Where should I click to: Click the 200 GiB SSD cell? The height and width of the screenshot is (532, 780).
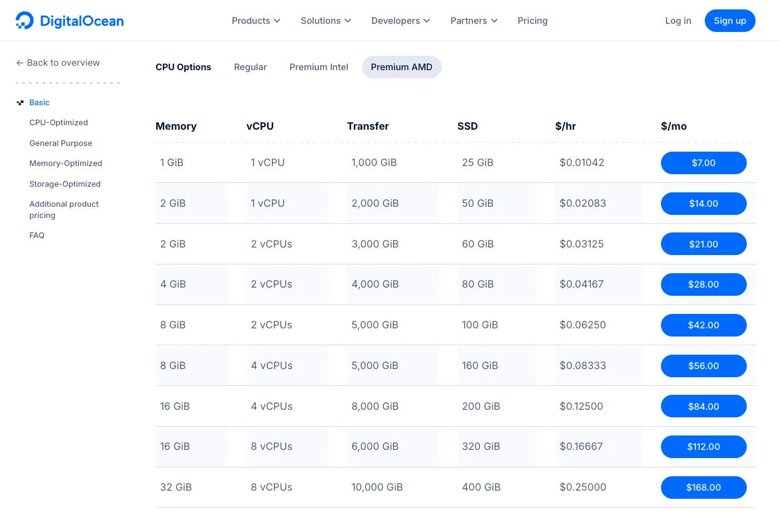point(481,406)
